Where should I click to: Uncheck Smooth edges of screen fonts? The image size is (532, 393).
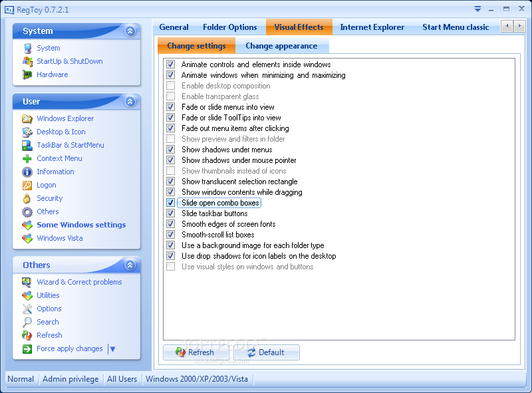tap(171, 223)
